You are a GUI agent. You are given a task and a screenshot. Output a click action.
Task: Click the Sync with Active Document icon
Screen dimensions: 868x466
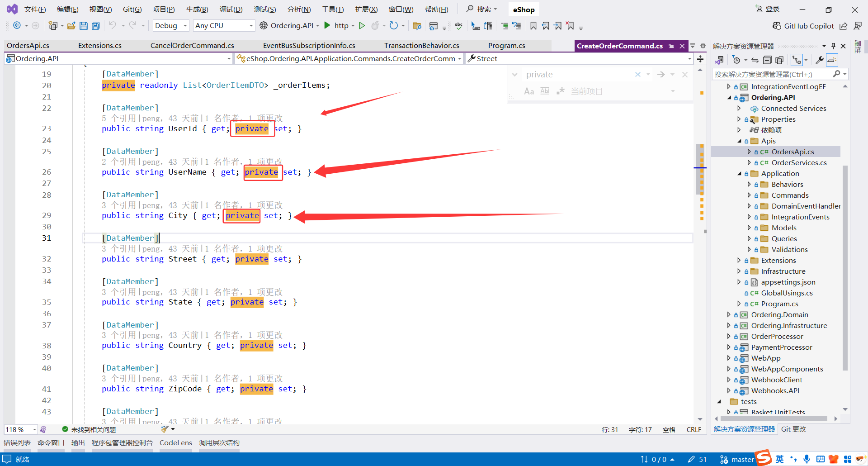pos(755,60)
